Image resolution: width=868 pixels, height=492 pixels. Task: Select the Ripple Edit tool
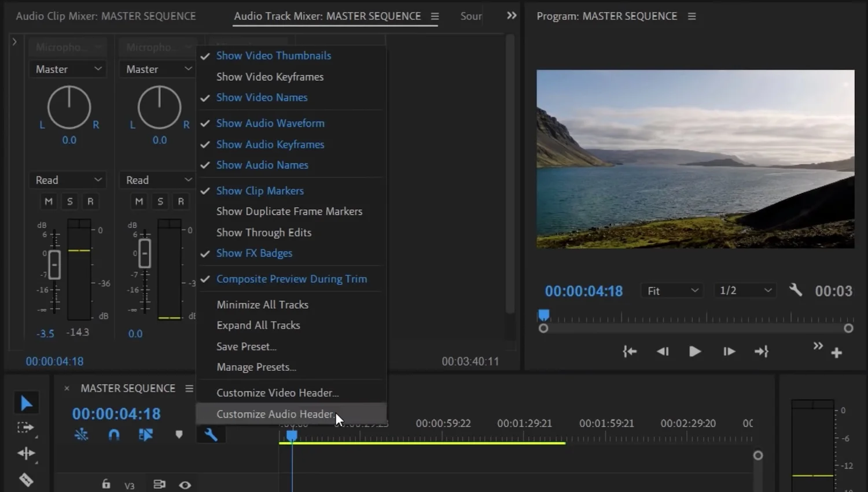(x=26, y=454)
